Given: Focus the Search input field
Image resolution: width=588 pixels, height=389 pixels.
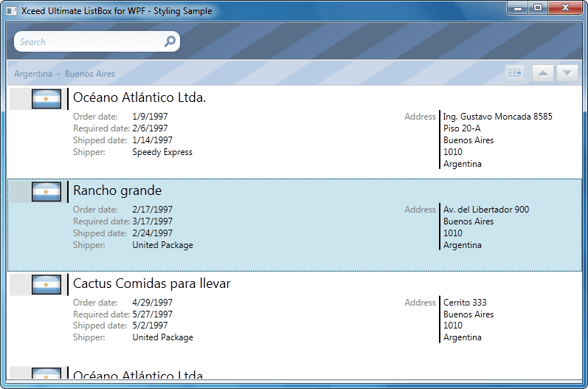Looking at the screenshot, I should 97,41.
